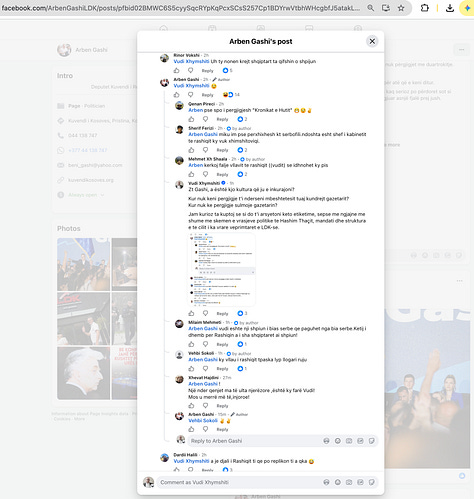Image resolution: width=474 pixels, height=499 pixels.
Task: Like Vehbi Sokoli's comment
Action: click(x=191, y=369)
